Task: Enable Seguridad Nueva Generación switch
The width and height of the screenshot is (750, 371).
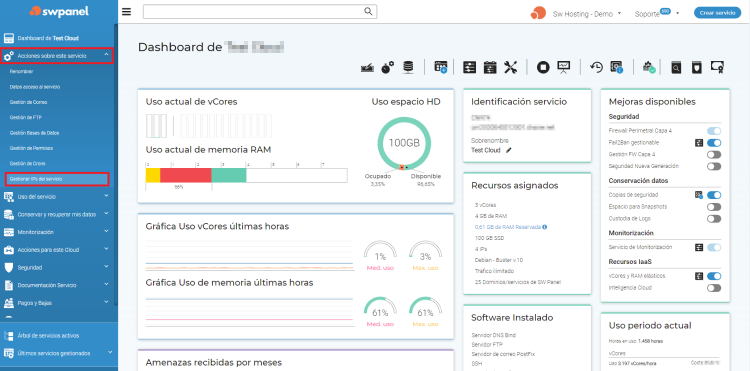Action: pyautogui.click(x=714, y=166)
